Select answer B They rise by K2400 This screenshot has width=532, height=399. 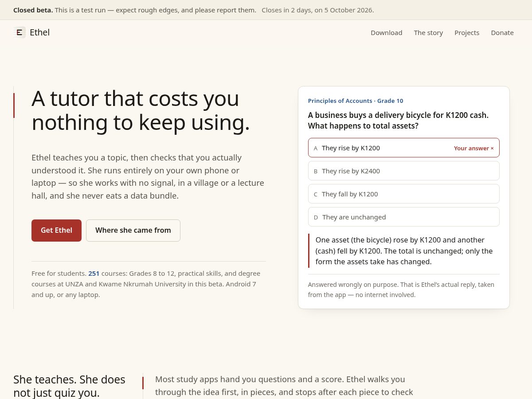tap(404, 171)
